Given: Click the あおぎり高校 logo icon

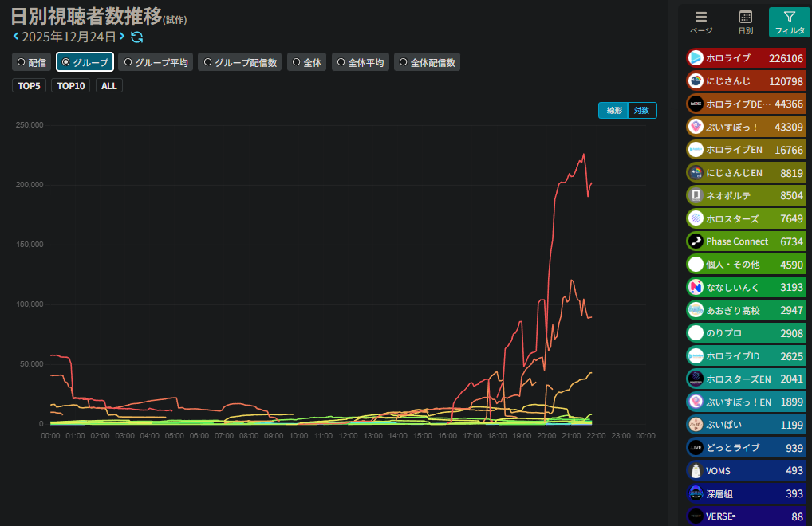Looking at the screenshot, I should (696, 310).
